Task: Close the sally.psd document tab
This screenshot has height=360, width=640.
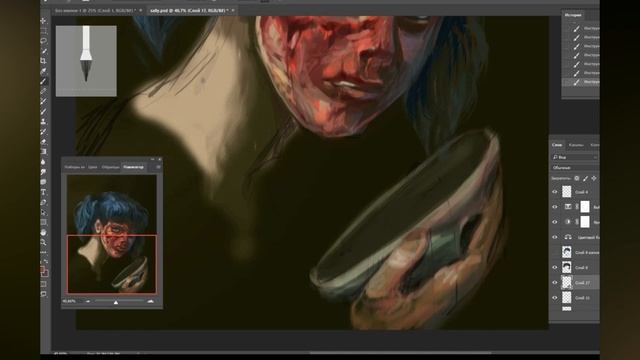Action: (x=233, y=11)
